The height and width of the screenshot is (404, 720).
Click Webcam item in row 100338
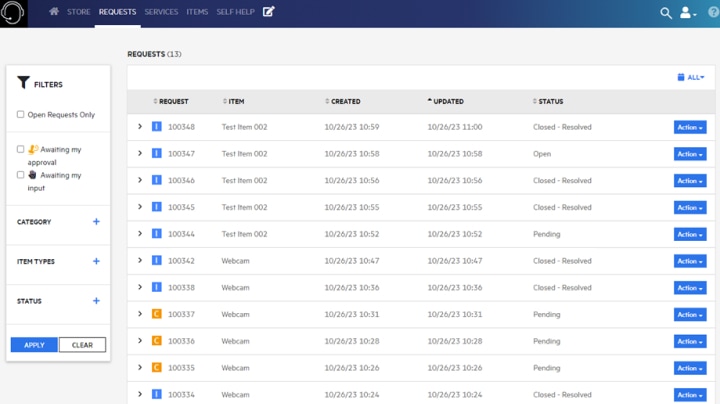pyautogui.click(x=236, y=287)
